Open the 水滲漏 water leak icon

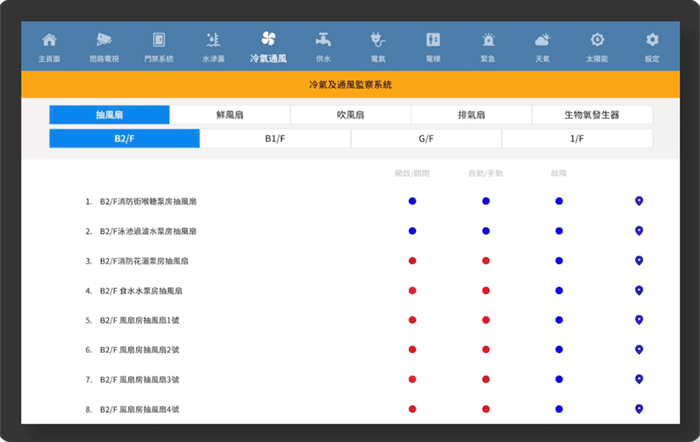coord(213,41)
